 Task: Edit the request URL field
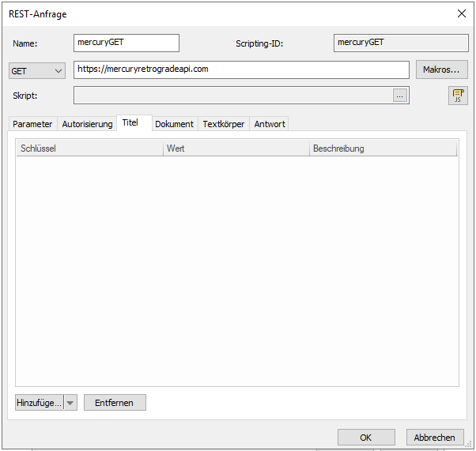coord(241,70)
